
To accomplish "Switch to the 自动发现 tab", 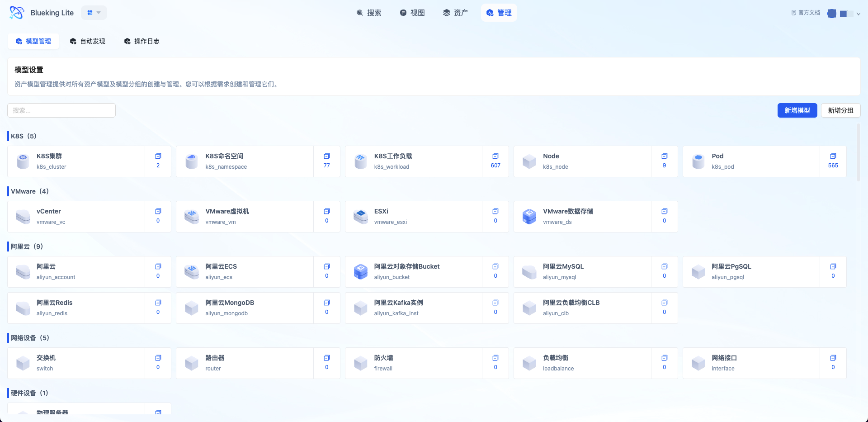I will coord(88,41).
